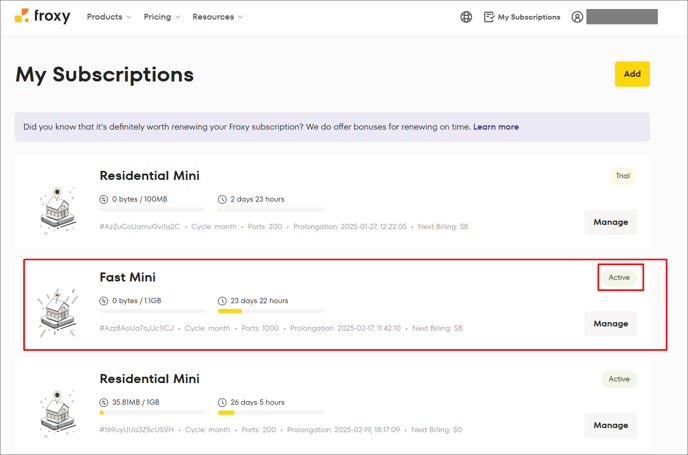
Task: Open the user account avatar icon
Action: tap(577, 17)
